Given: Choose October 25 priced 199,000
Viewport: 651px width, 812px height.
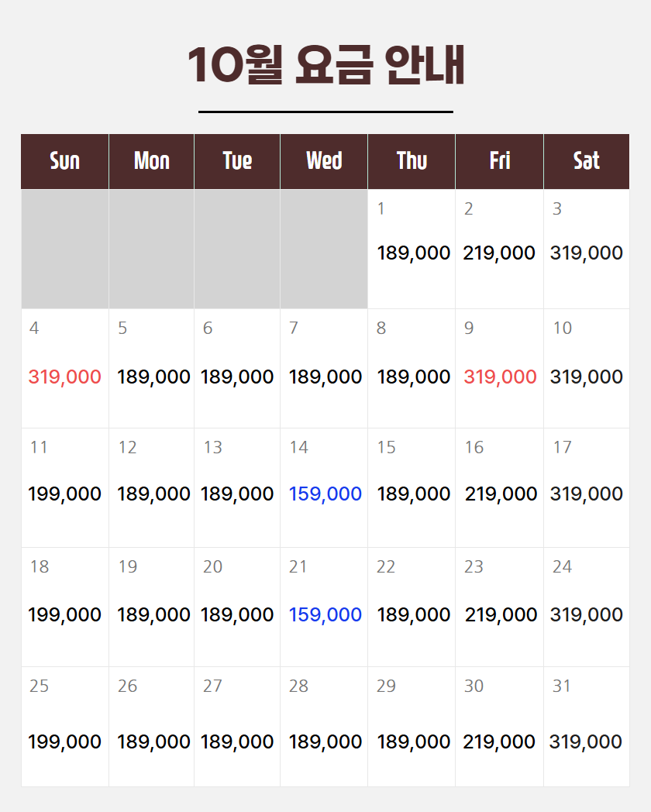Looking at the screenshot, I should (65, 727).
